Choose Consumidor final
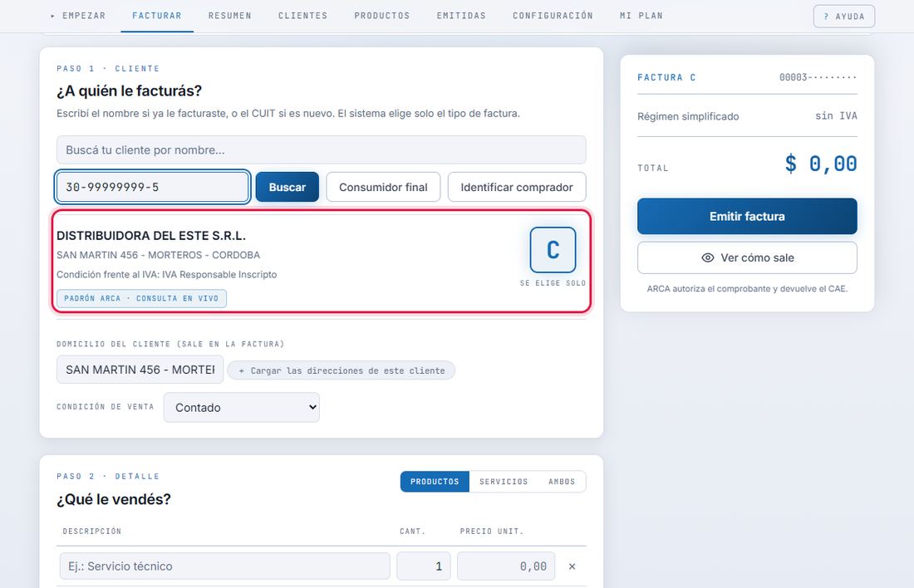Image resolution: width=914 pixels, height=588 pixels. pos(383,187)
